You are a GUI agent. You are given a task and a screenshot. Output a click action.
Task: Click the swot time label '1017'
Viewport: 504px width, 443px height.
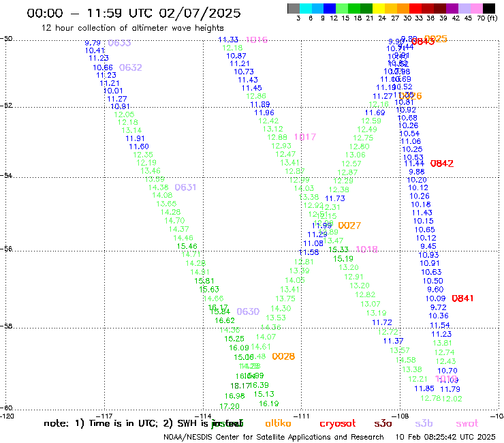[305, 137]
